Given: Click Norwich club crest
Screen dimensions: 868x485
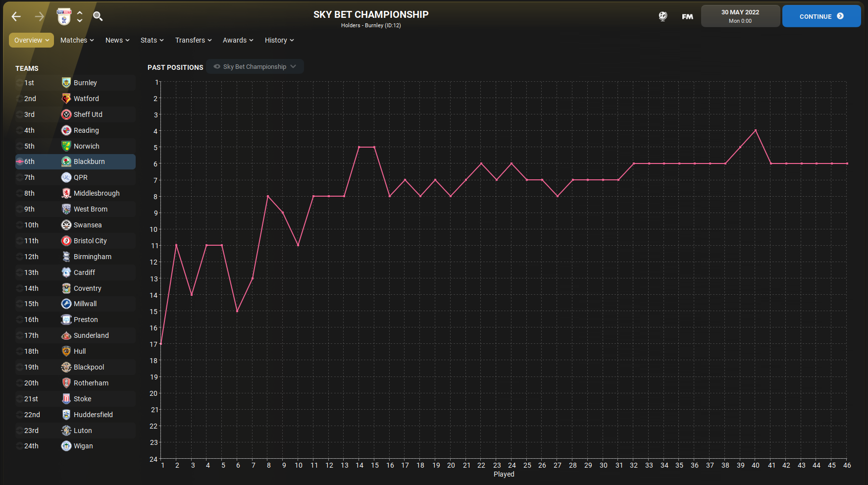Looking at the screenshot, I should [66, 146].
